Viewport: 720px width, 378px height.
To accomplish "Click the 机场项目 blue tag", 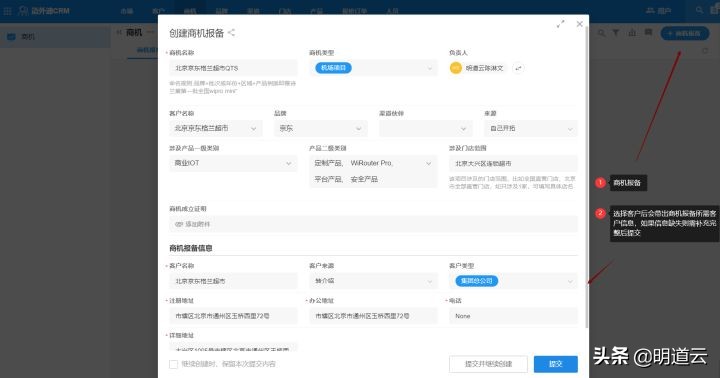I will (x=333, y=68).
